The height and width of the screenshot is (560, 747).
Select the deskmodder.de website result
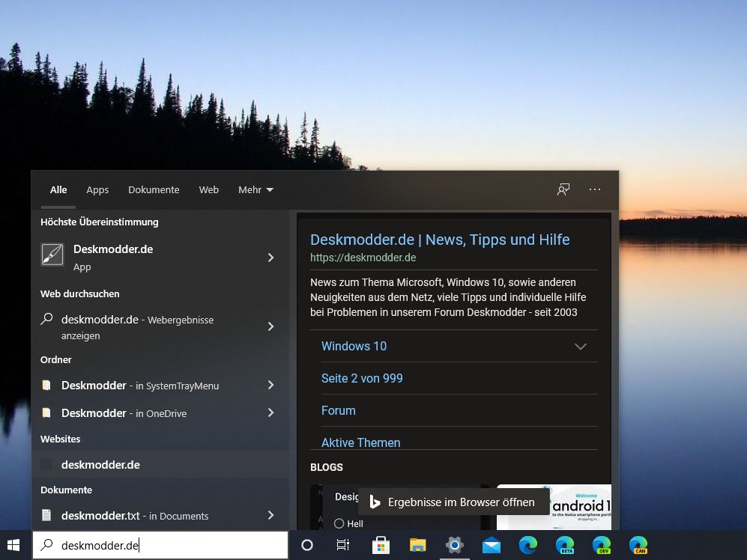pyautogui.click(x=160, y=464)
